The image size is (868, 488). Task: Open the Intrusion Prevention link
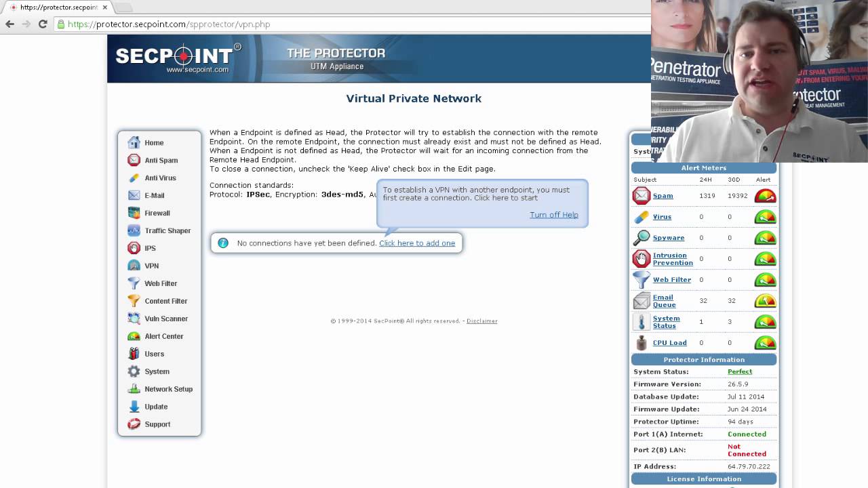coord(673,259)
